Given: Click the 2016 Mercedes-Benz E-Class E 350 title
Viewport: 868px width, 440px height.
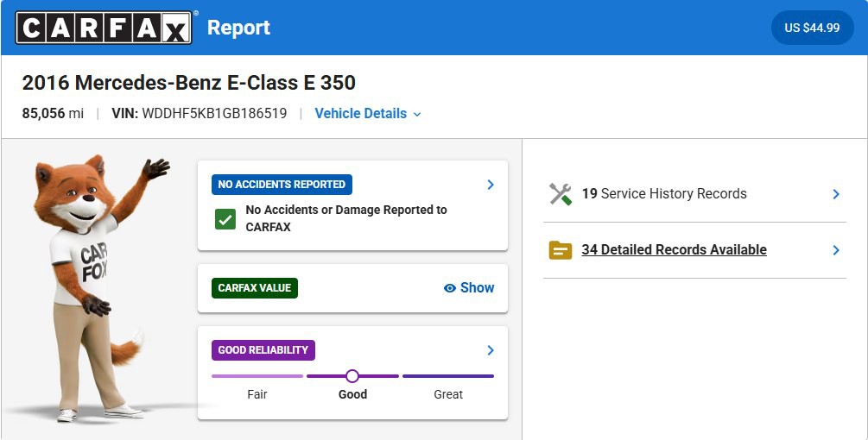Looking at the screenshot, I should tap(189, 83).
